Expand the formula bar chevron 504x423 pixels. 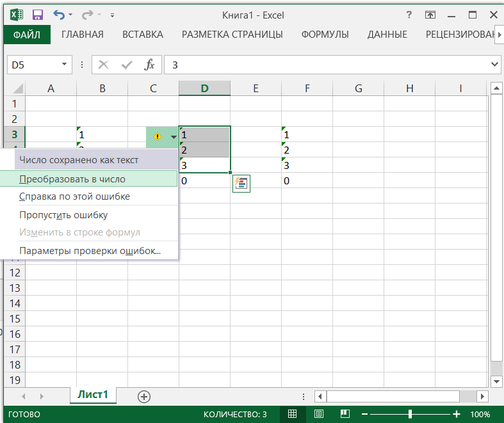tap(494, 64)
